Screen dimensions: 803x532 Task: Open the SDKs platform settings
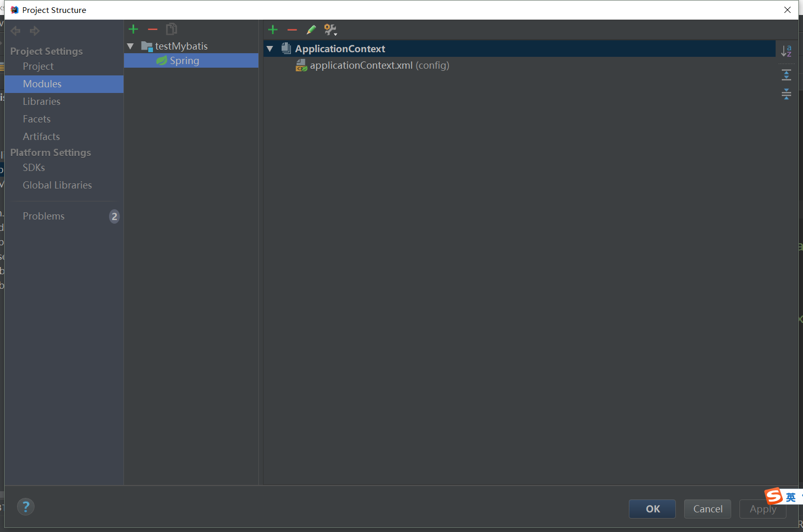coord(64,168)
